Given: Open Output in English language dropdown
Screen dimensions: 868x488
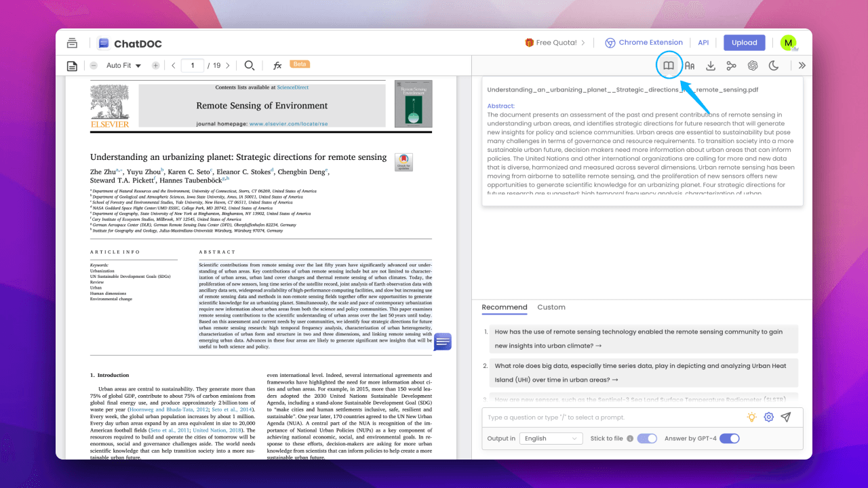Looking at the screenshot, I should [x=551, y=439].
